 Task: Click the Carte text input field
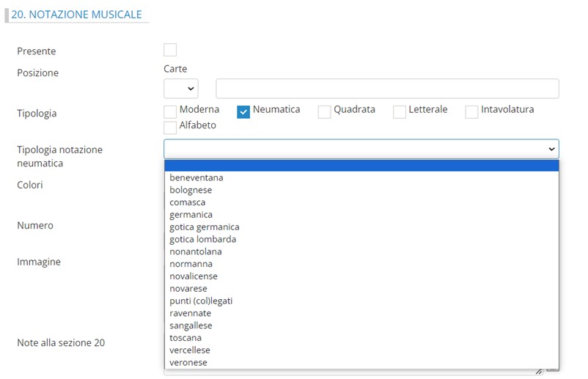(387, 89)
